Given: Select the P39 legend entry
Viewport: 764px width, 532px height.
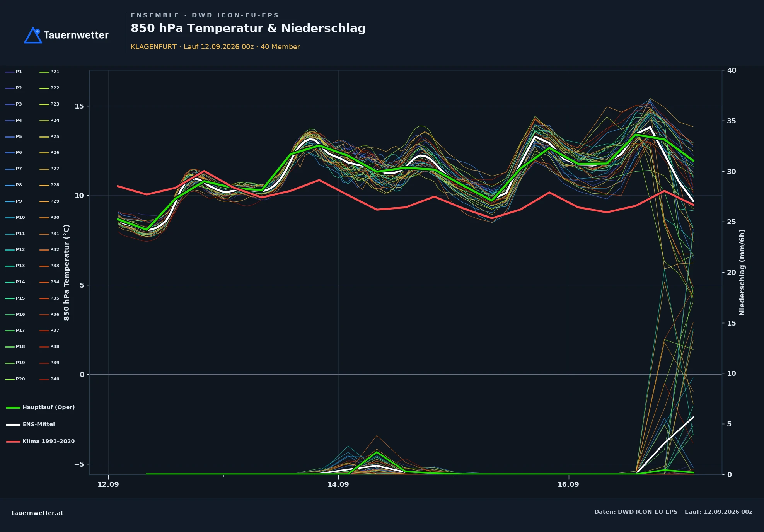Looking at the screenshot, I should pos(49,363).
